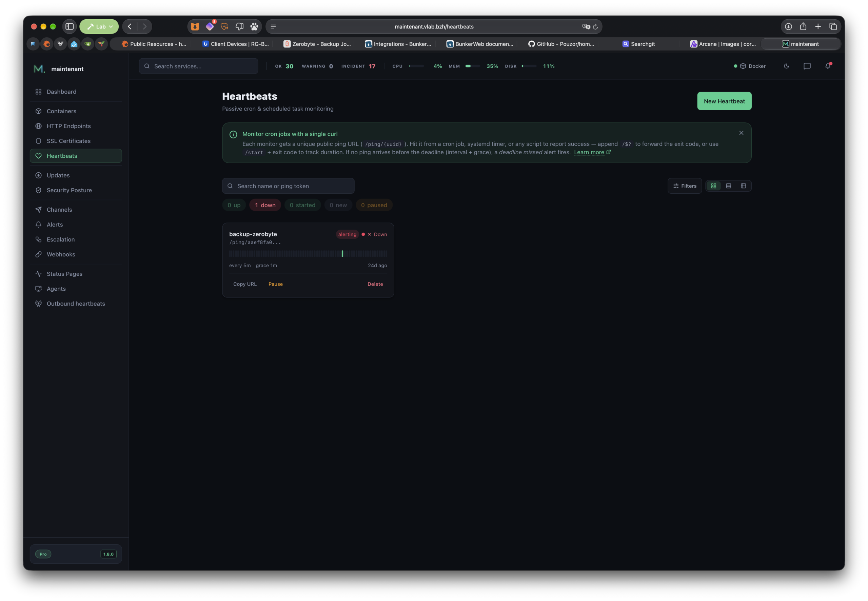Click the Agents monitor icon
Image resolution: width=868 pixels, height=601 pixels.
click(38, 289)
